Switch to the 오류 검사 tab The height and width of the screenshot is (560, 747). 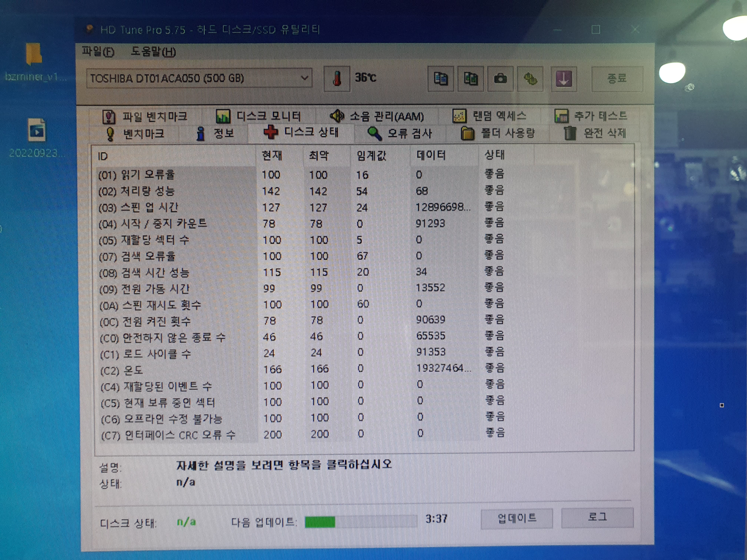[400, 134]
